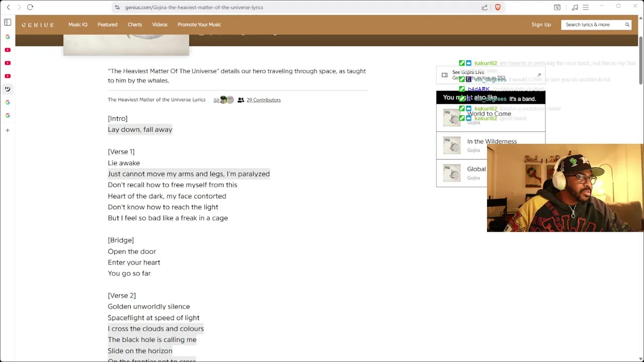Click the external arrow icon on Gojira Live banner
Viewport: 644px width, 362px height.
tap(539, 75)
